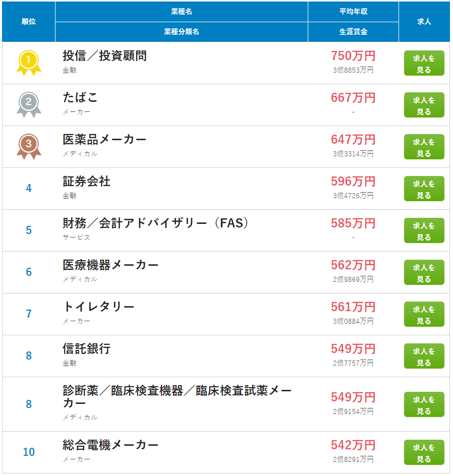The height and width of the screenshot is (476, 453).
Task: Click 求人を見る button for たばこ row
Action: [x=424, y=105]
